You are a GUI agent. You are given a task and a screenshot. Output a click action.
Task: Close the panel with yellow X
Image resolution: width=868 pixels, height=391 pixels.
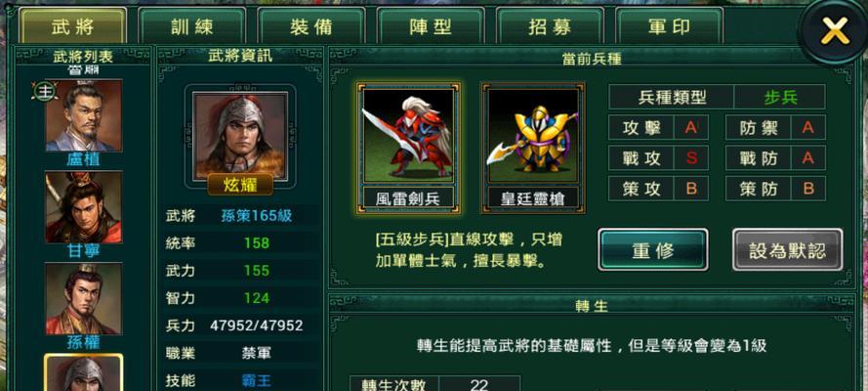(836, 30)
